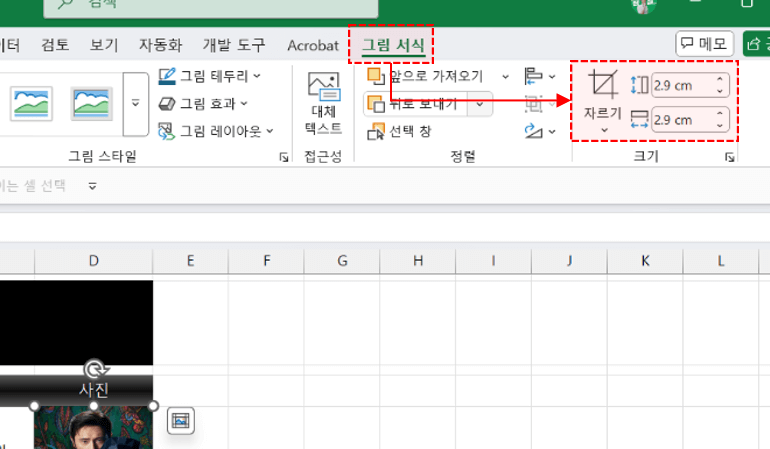The height and width of the screenshot is (449, 770).
Task: Click the picture placement icon beside the photo
Action: point(180,421)
